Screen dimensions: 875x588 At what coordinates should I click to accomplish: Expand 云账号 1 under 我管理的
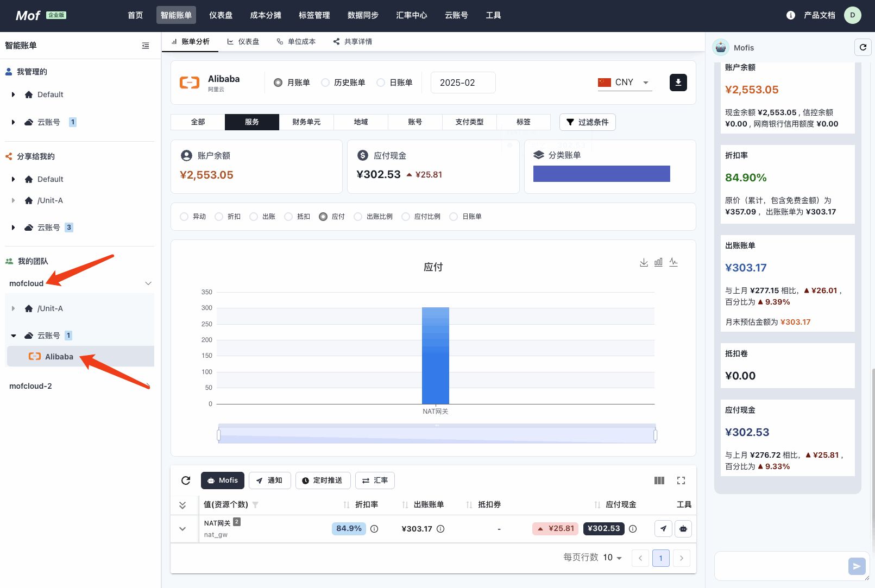pos(13,122)
